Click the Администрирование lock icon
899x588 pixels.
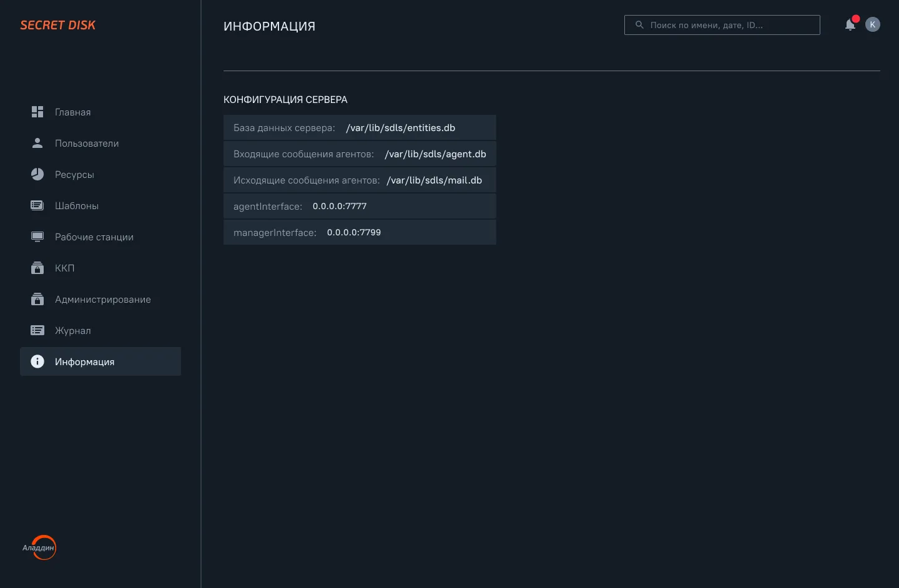click(x=37, y=299)
